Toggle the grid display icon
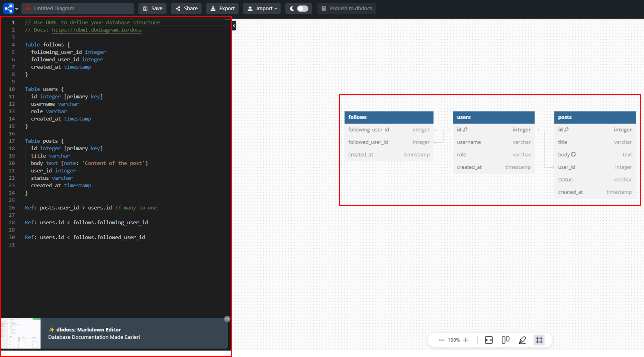The image size is (644, 357). click(x=539, y=340)
